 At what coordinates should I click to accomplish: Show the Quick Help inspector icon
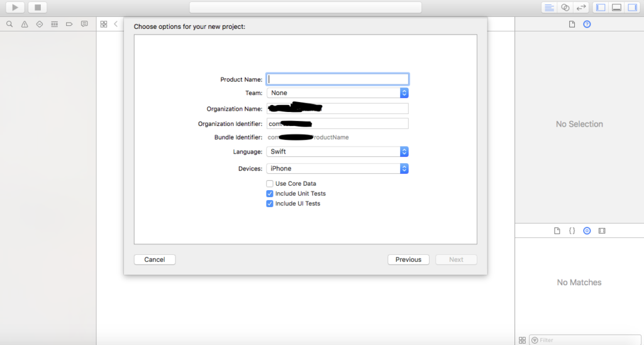tap(587, 25)
